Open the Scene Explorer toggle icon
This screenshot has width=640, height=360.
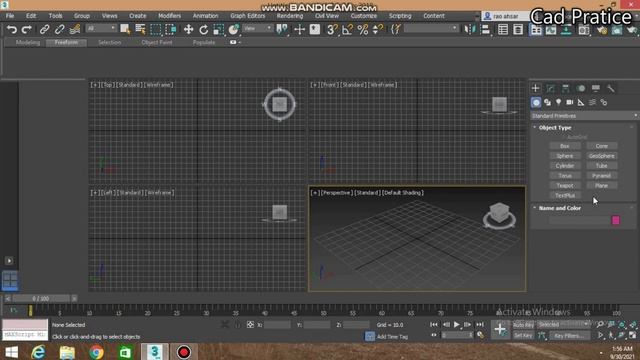click(503, 29)
